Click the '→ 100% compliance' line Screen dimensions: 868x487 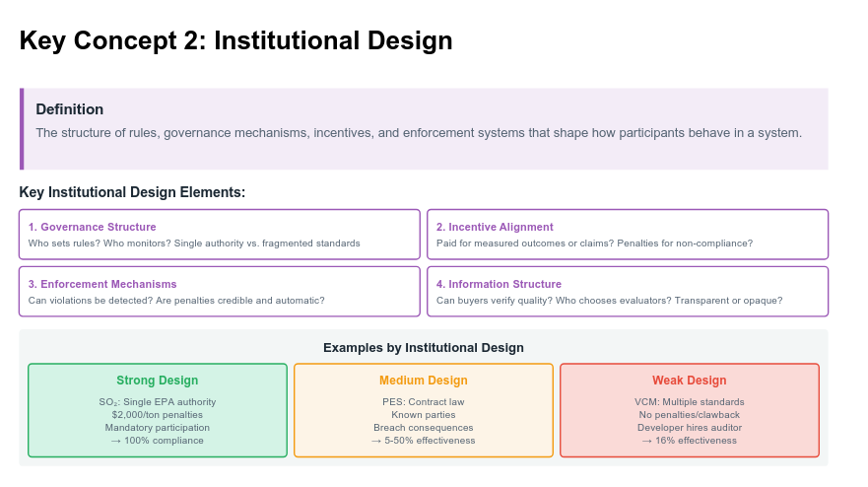tap(158, 441)
